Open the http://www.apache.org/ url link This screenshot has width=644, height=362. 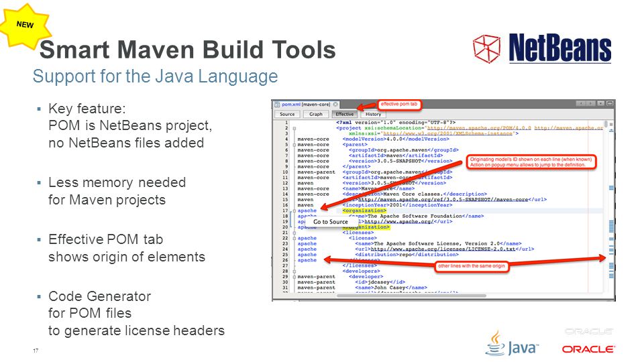398,222
